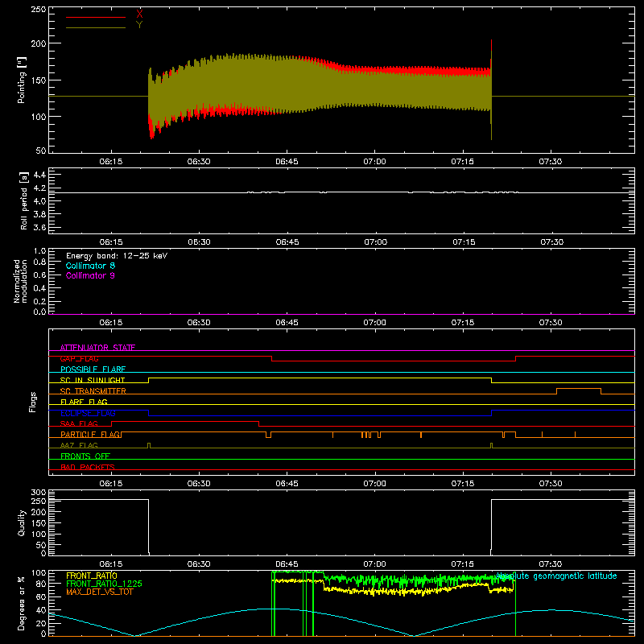Select the blue ECLIPSE_FLAG label
The image size is (644, 644).
coord(88,413)
